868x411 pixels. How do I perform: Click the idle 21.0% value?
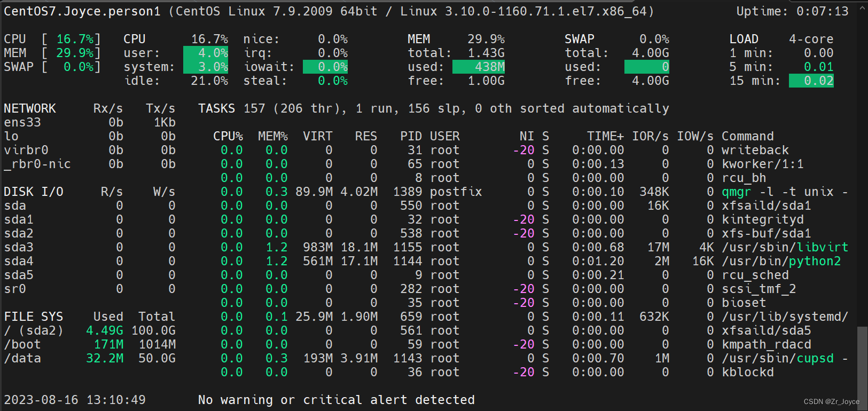coord(209,81)
